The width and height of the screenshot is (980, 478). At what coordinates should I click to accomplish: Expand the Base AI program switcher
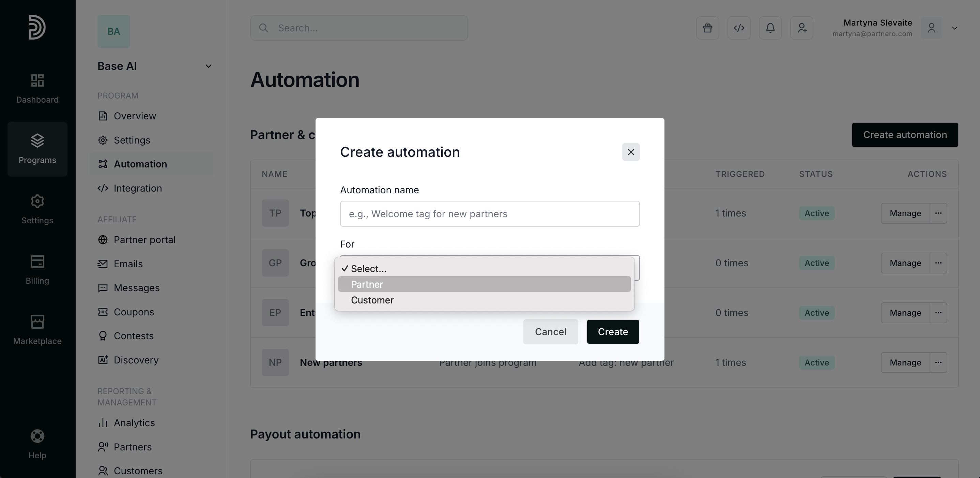(x=208, y=66)
